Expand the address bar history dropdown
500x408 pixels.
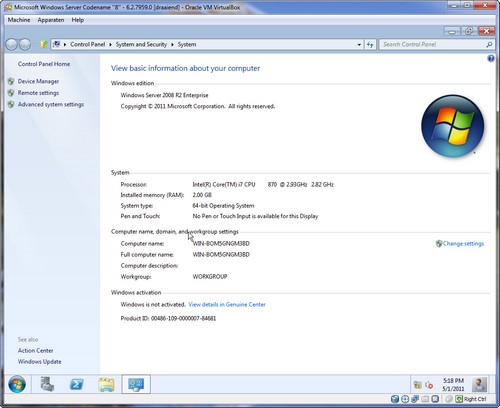[359, 45]
